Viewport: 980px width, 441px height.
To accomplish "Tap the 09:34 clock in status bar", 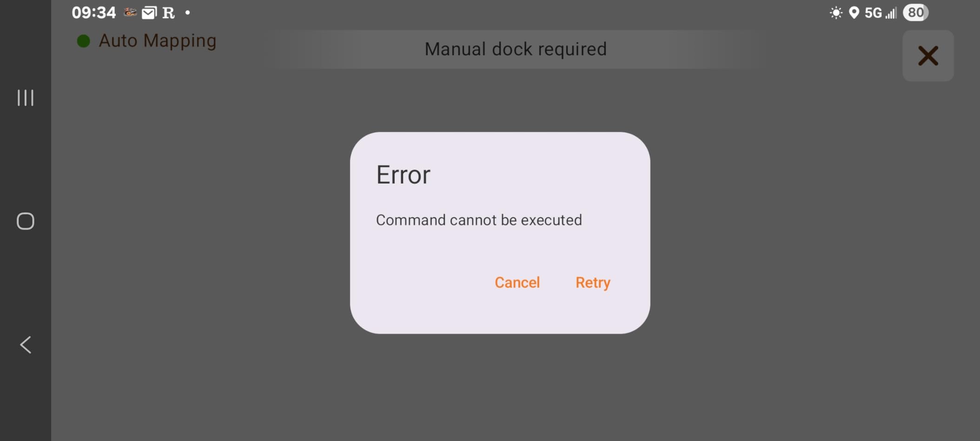I will pos(93,13).
